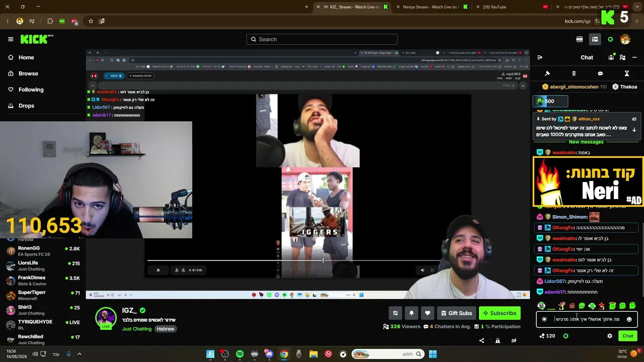Open chat settings gear

610,336
